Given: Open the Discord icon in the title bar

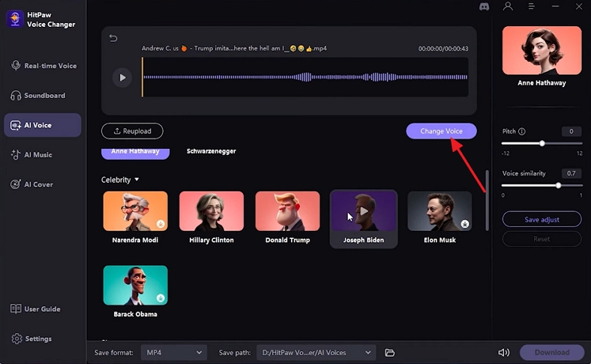Looking at the screenshot, I should pyautogui.click(x=484, y=7).
